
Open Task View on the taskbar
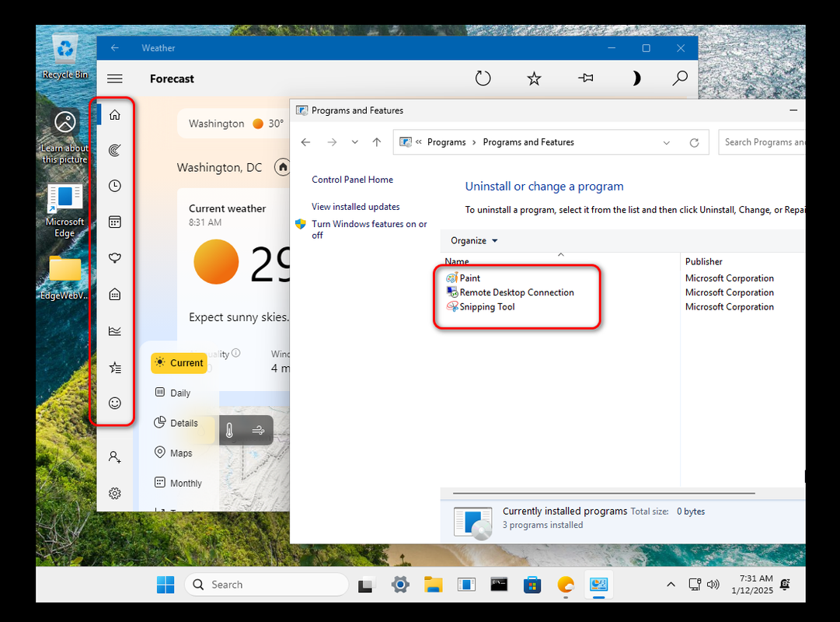(x=366, y=585)
